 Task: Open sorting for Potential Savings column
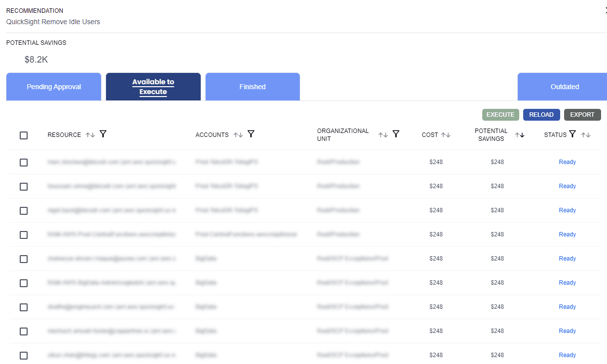(520, 134)
